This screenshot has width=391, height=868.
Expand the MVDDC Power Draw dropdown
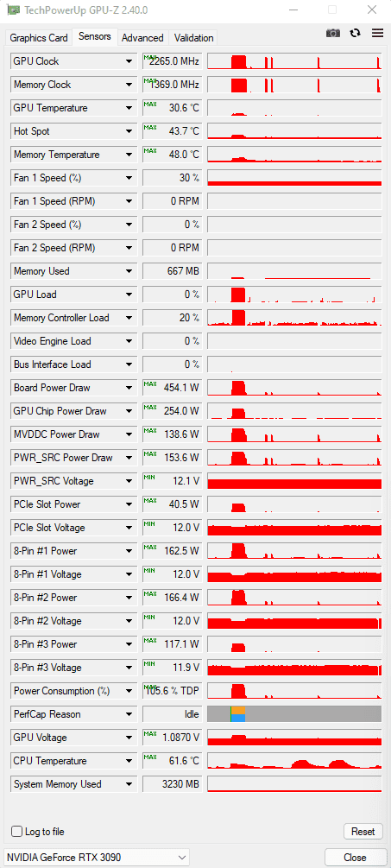[129, 434]
